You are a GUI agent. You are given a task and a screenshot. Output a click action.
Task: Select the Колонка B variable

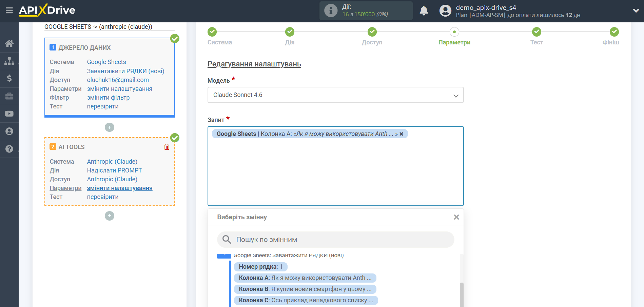(305, 289)
